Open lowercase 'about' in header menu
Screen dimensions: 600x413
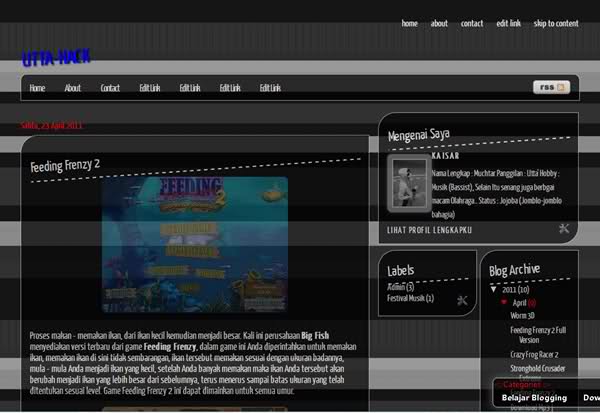pos(439,23)
